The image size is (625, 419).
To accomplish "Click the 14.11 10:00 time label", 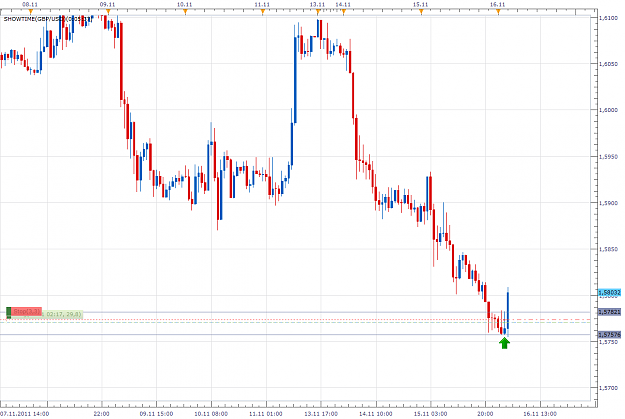I will coord(375,414).
